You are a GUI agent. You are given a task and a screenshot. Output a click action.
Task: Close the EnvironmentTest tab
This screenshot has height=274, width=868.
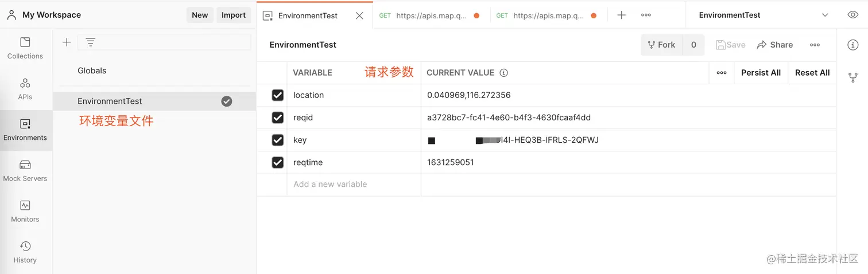point(359,15)
